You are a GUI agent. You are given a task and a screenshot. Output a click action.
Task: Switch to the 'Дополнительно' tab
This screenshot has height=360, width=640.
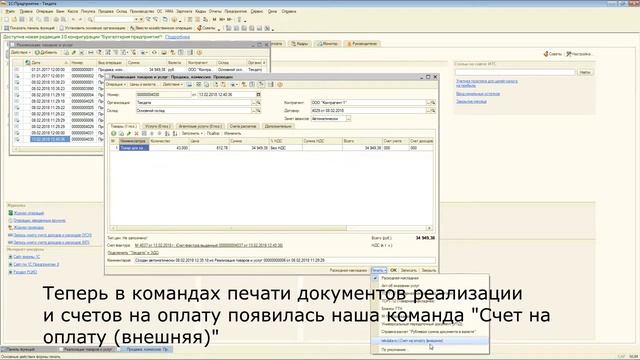tap(278, 126)
